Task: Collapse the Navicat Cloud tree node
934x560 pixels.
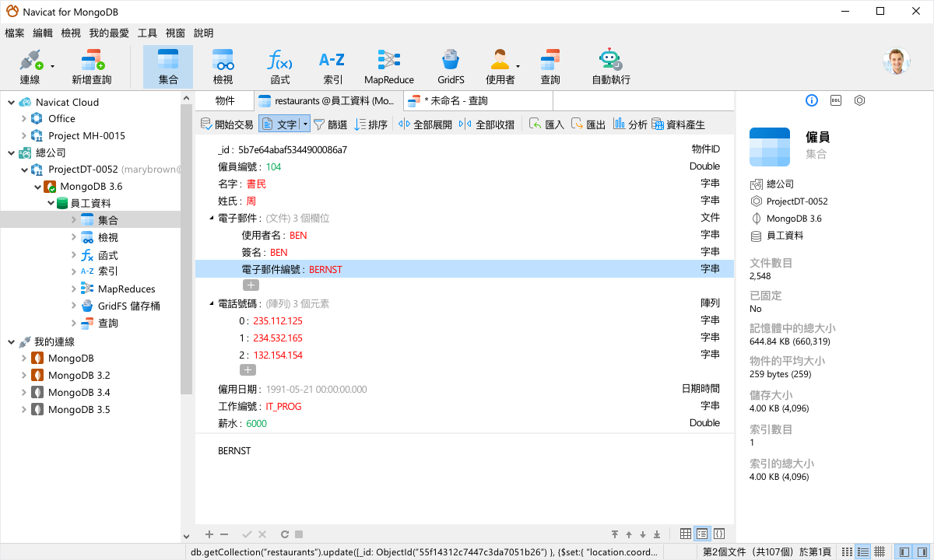Action: (11, 102)
